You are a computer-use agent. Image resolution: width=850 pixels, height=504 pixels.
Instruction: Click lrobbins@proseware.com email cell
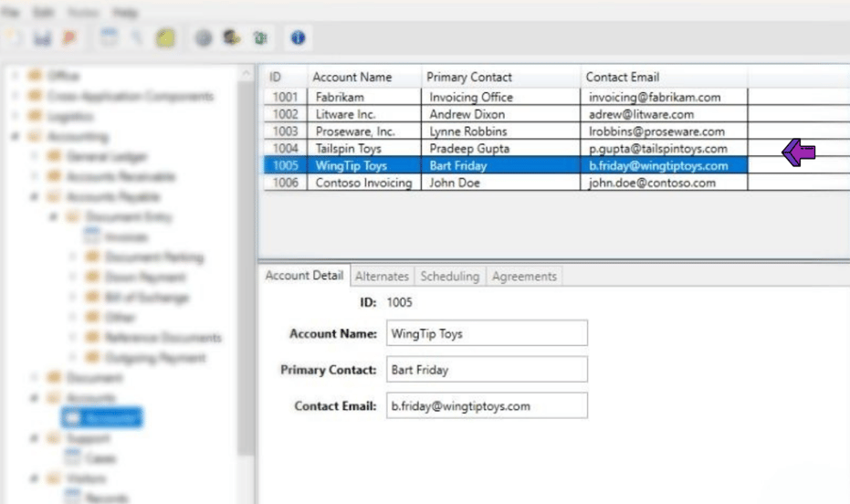(664, 131)
